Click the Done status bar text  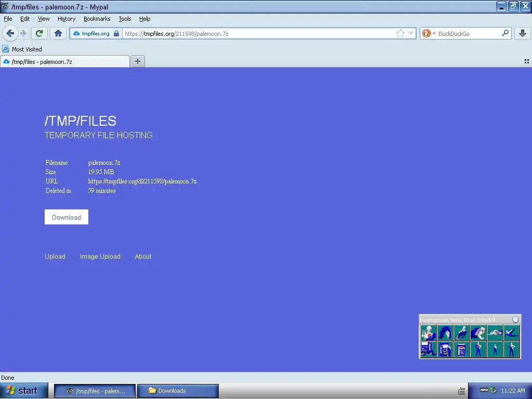pos(8,378)
